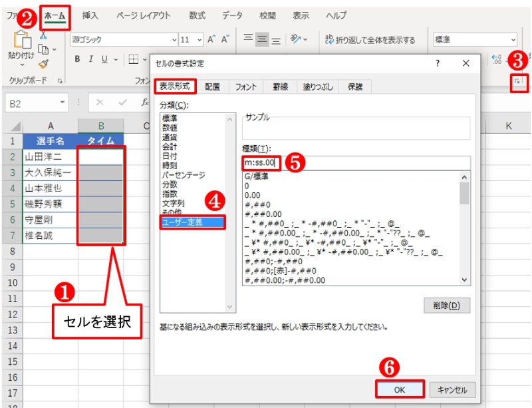Open the font name dropdown 游ゴシック

[x=174, y=40]
